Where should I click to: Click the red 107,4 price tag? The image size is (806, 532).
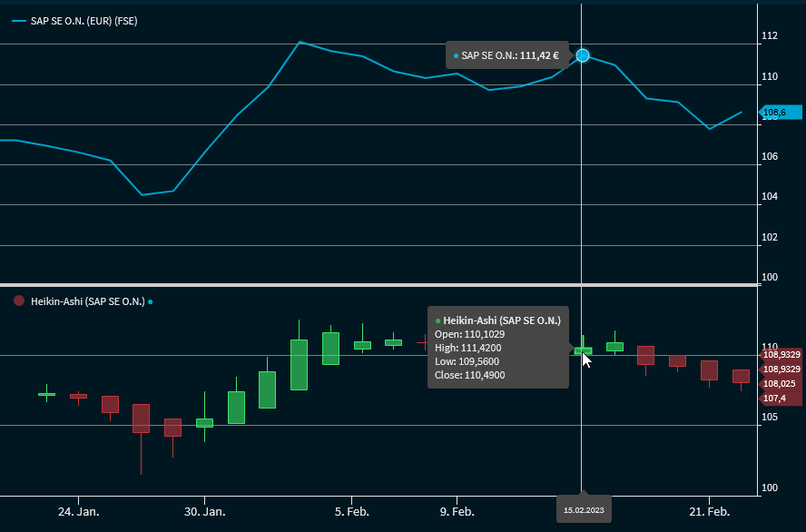point(781,399)
